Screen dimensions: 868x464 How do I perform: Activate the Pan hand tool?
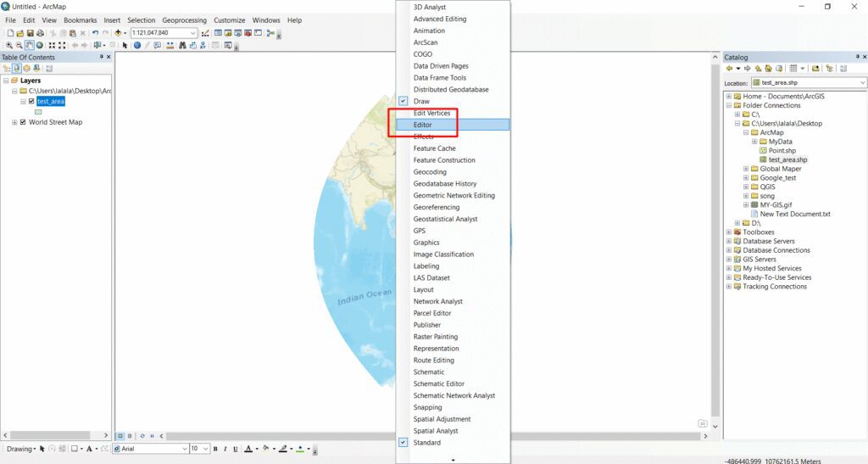click(x=30, y=46)
